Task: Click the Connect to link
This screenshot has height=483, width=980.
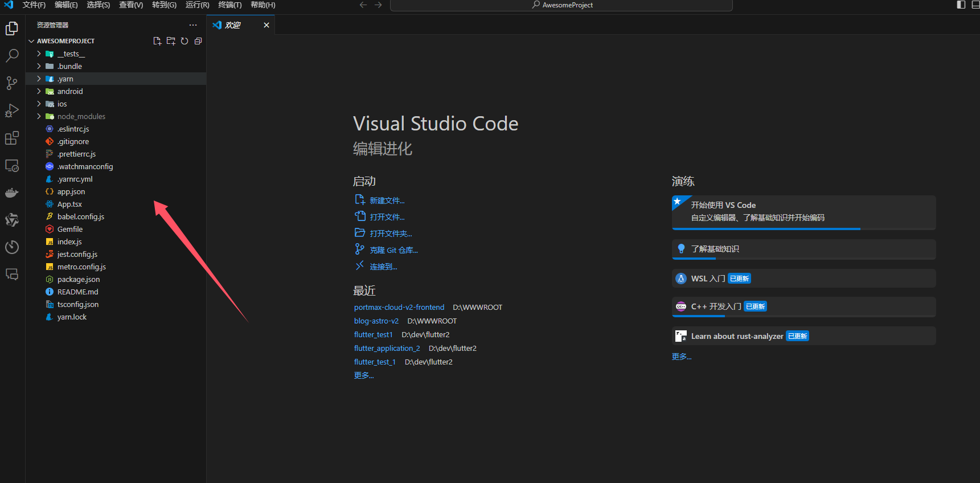Action: tap(384, 267)
